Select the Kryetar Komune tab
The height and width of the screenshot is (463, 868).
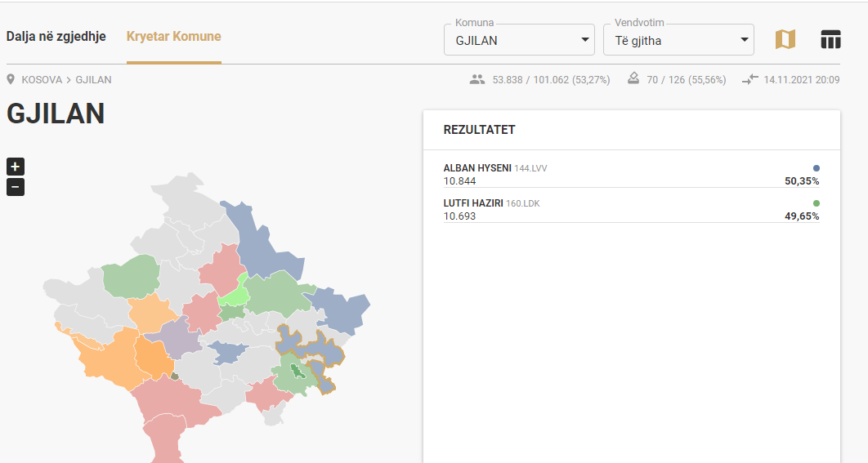(174, 37)
